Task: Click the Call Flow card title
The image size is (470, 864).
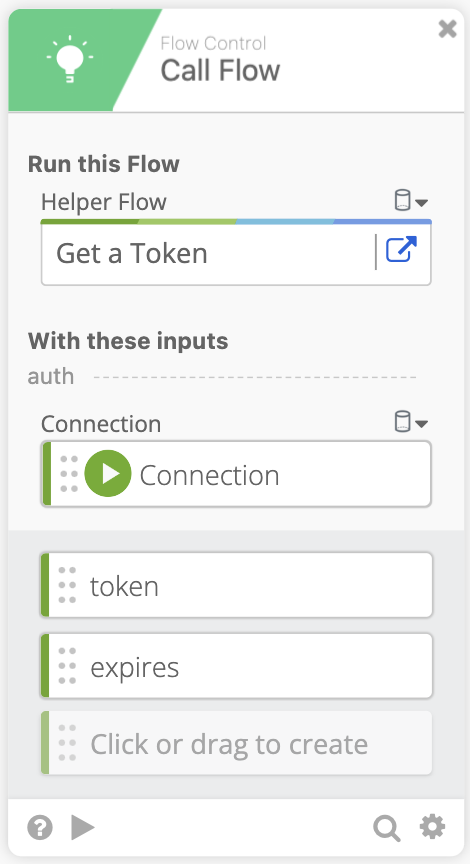Action: pyautogui.click(x=220, y=71)
